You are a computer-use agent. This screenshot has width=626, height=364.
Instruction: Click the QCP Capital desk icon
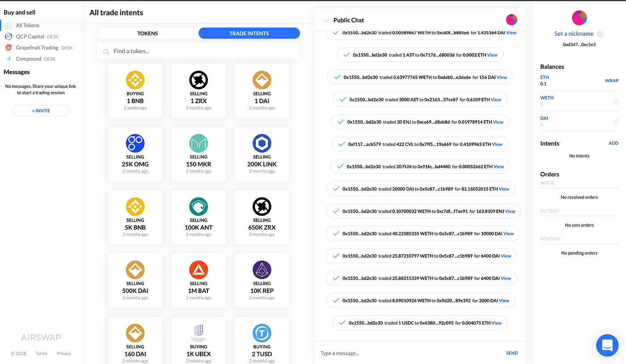8,36
